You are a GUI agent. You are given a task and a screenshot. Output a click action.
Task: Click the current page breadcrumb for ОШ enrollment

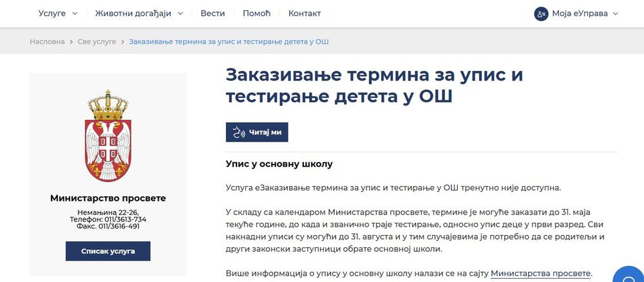[229, 42]
